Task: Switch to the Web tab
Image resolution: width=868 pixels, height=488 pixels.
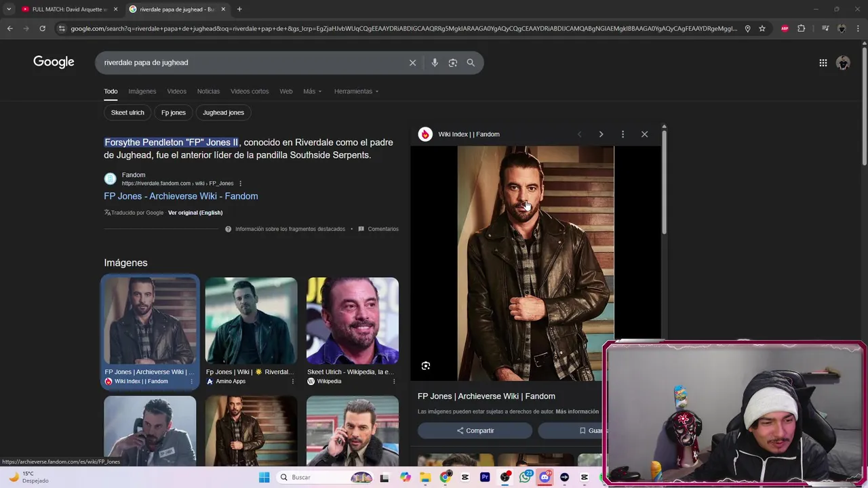Action: click(286, 91)
